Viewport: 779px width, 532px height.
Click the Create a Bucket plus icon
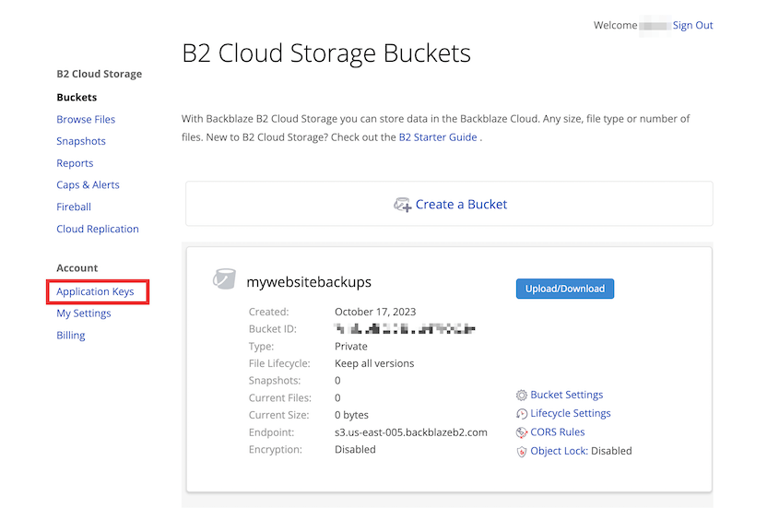coord(403,205)
